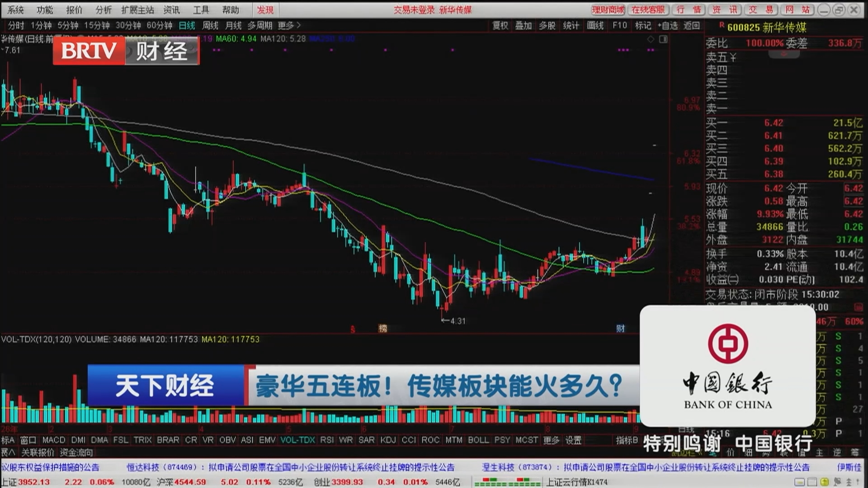The height and width of the screenshot is (488, 868).
Task: Select the BRAR indicator
Action: [168, 440]
